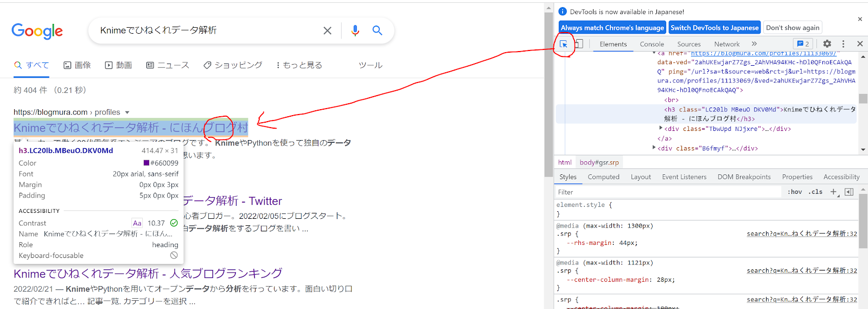Expand the div class TbwUpd NJjxre node
Viewport: 868px width, 309px height.
click(661, 128)
